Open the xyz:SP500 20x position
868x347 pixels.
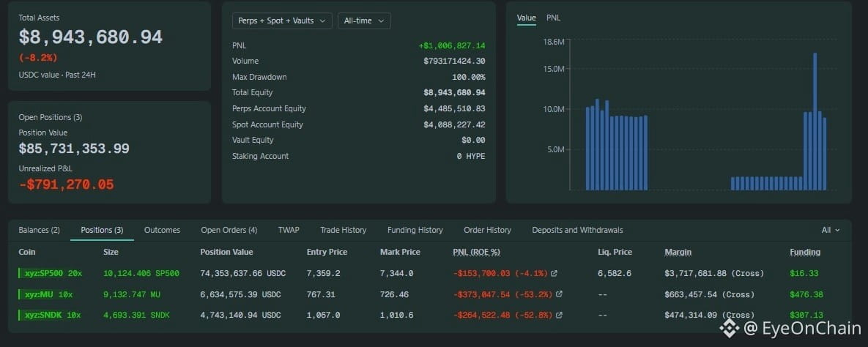[51, 273]
